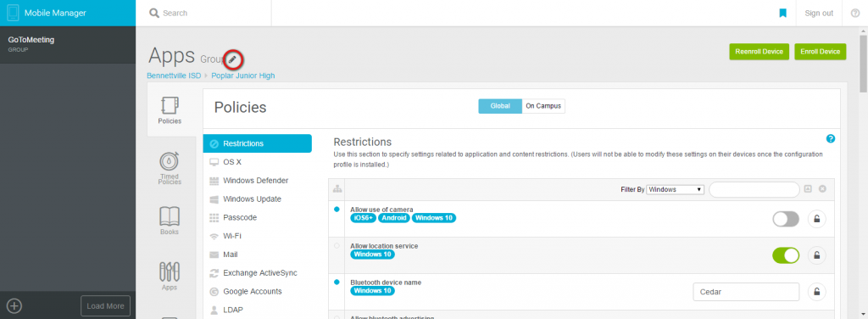Open the Poplar Junior High breadcrumb link
The width and height of the screenshot is (868, 319).
243,76
